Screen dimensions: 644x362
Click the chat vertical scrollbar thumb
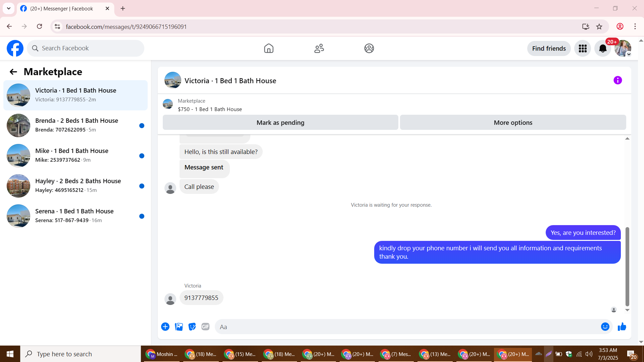point(627,267)
